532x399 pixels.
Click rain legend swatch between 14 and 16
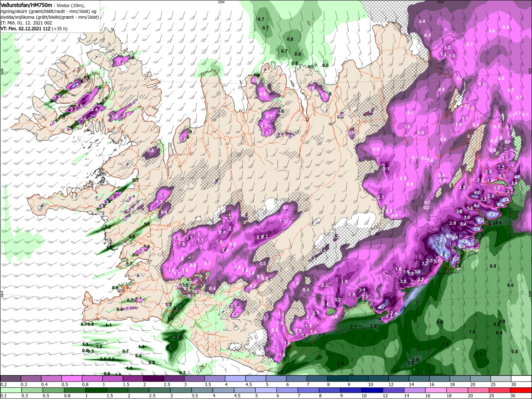pos(414,390)
